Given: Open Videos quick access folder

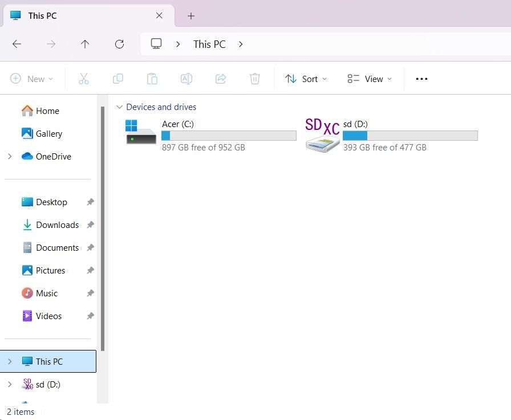Looking at the screenshot, I should point(48,316).
